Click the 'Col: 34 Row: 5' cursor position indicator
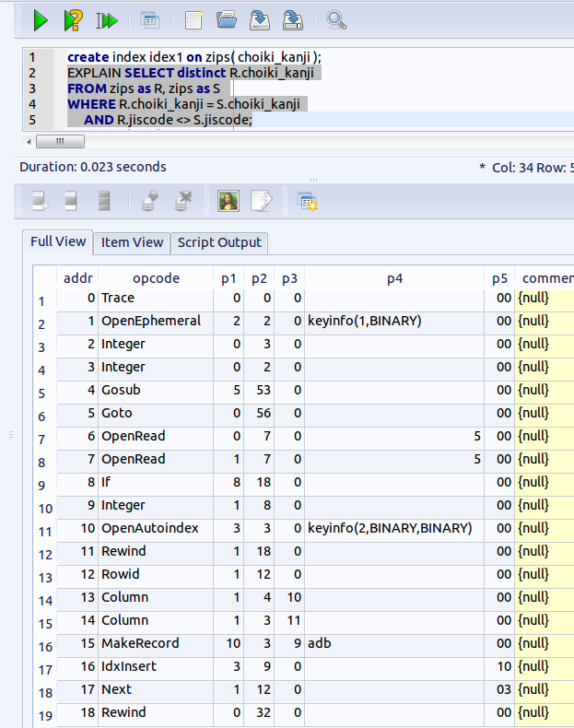Viewport: 574px width, 728px height. 533,168
